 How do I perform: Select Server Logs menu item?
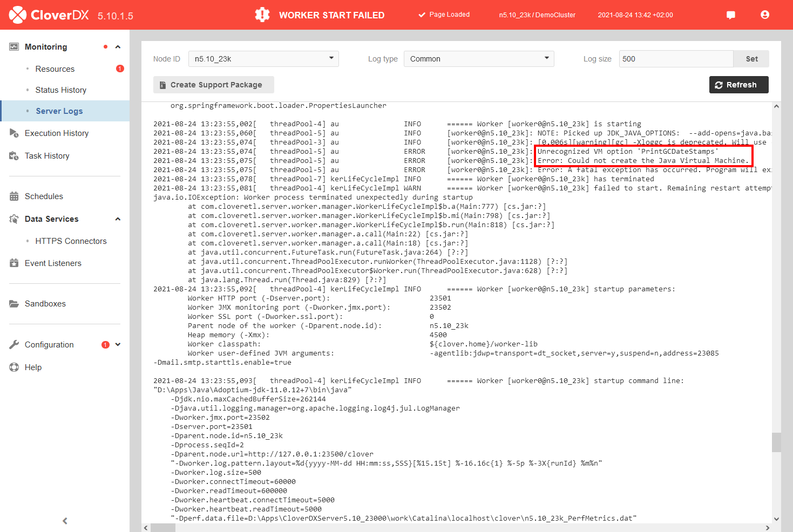coord(65,111)
